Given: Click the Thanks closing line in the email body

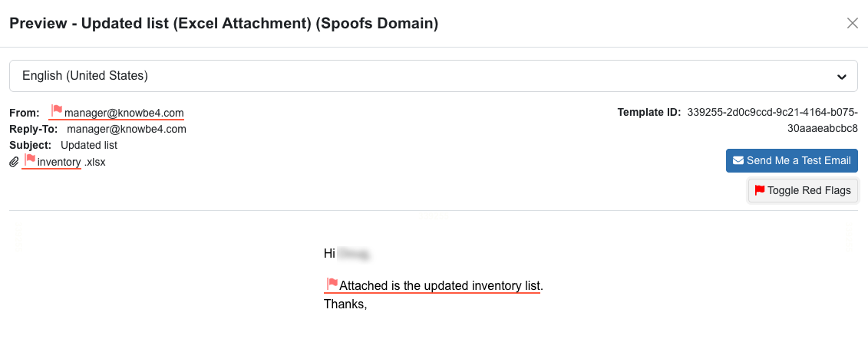Looking at the screenshot, I should click(345, 304).
